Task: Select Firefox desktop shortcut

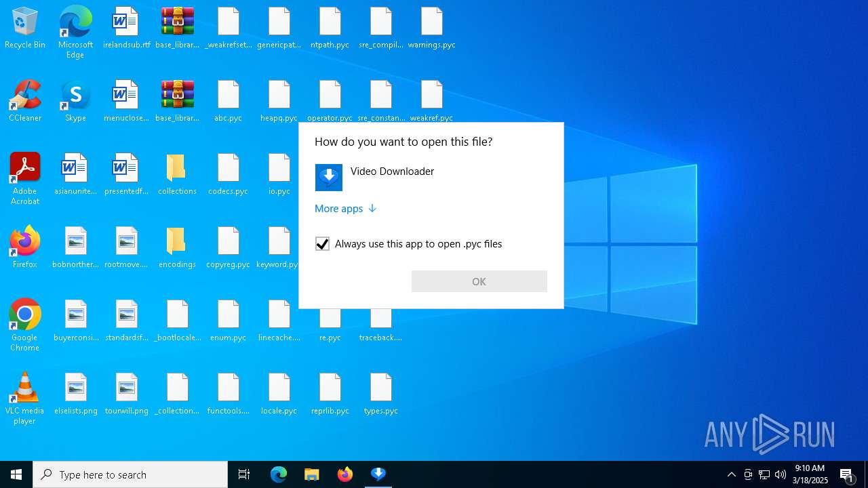Action: pyautogui.click(x=25, y=248)
